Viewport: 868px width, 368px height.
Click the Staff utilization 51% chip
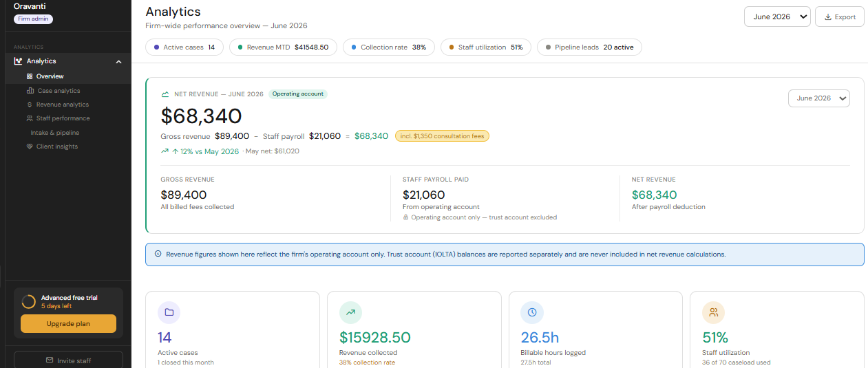pos(486,47)
